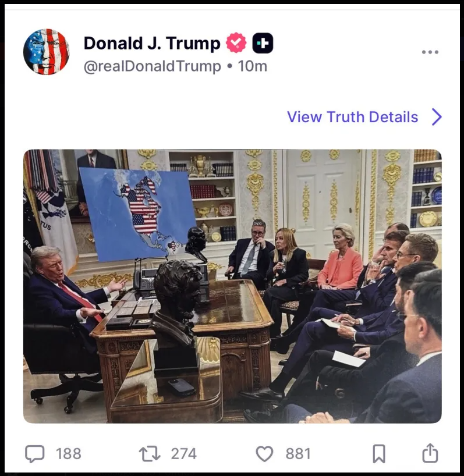Open the attached Oval Office photo
Viewport: 464px width, 476px height.
coord(232,286)
